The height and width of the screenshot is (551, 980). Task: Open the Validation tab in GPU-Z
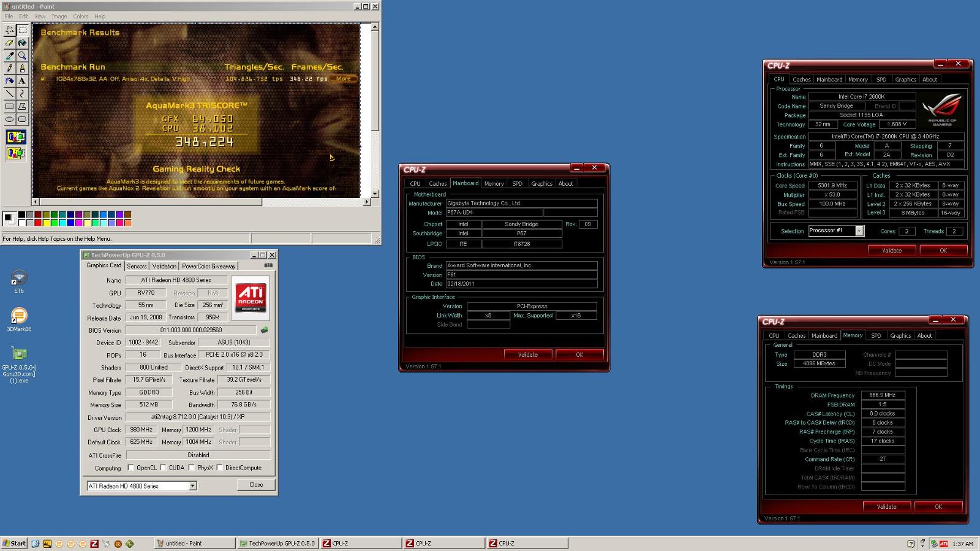(164, 266)
